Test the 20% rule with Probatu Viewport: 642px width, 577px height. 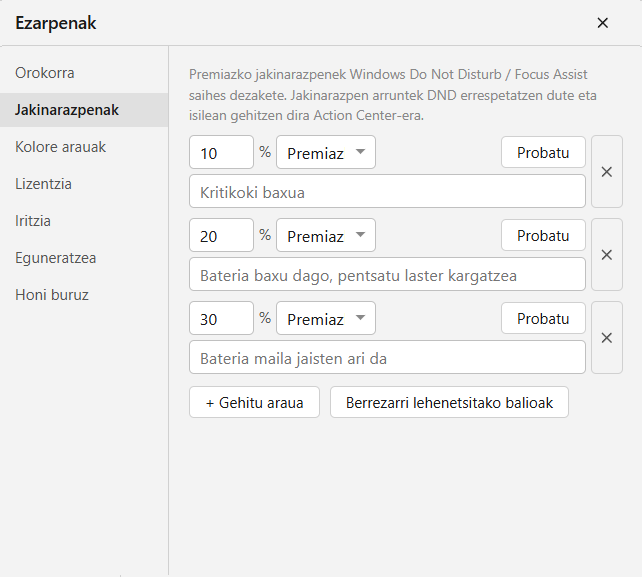coord(543,235)
